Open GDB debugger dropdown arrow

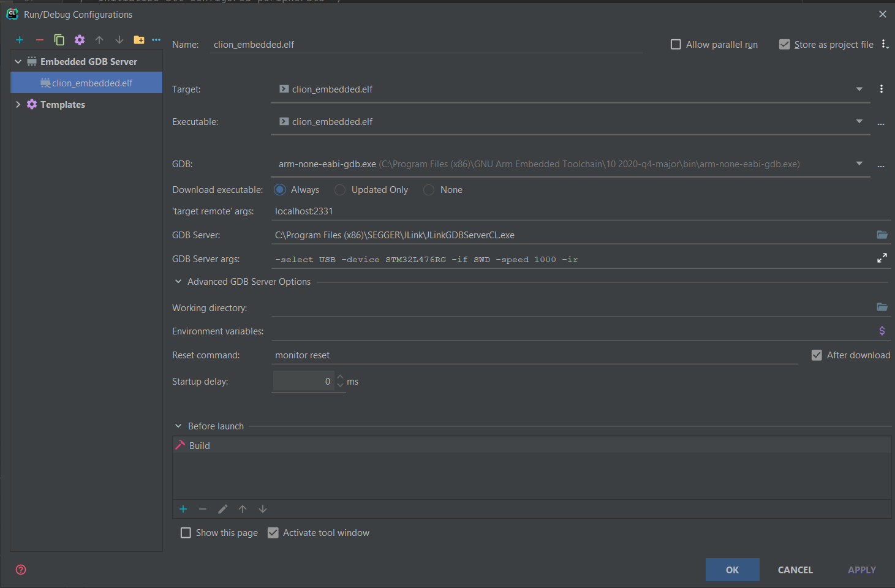[x=859, y=164]
